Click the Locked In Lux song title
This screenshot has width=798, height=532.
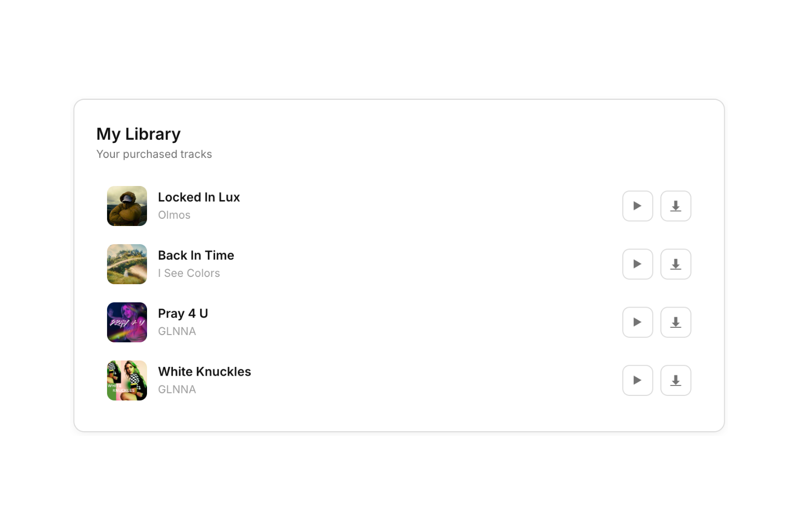[x=198, y=197]
